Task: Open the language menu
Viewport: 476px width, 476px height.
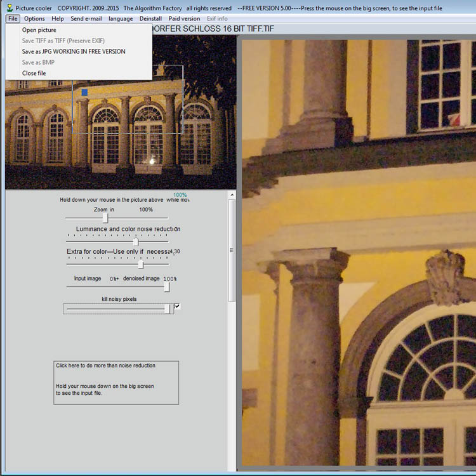Action: click(x=121, y=18)
